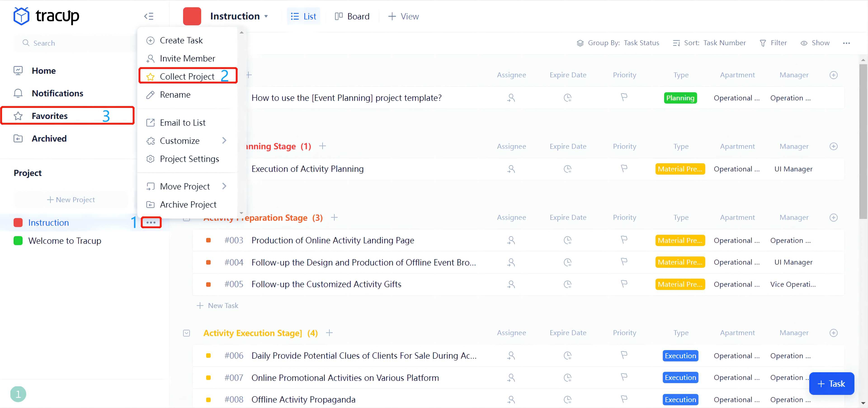Click priority flag for Execution of Activity Planning
The width and height of the screenshot is (868, 408).
624,168
